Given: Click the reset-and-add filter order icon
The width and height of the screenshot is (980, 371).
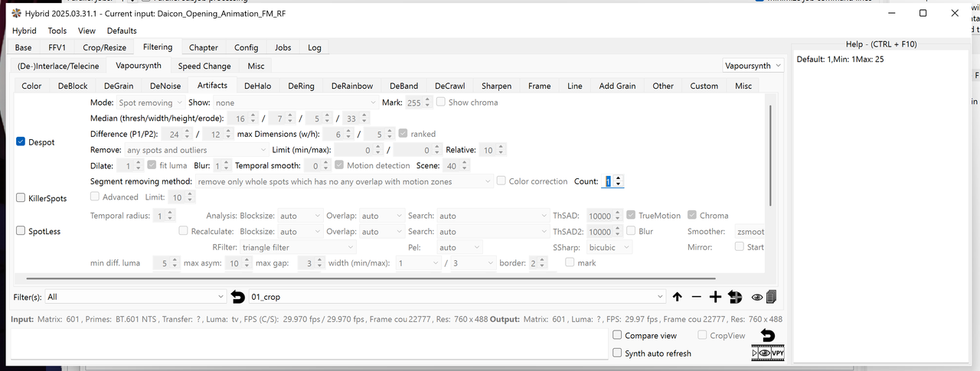Looking at the screenshot, I should (x=735, y=297).
